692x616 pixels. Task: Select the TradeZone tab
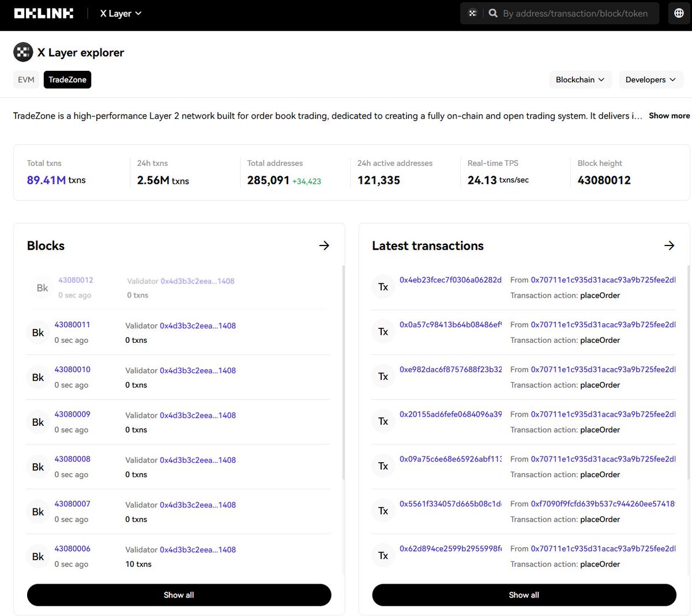(67, 80)
